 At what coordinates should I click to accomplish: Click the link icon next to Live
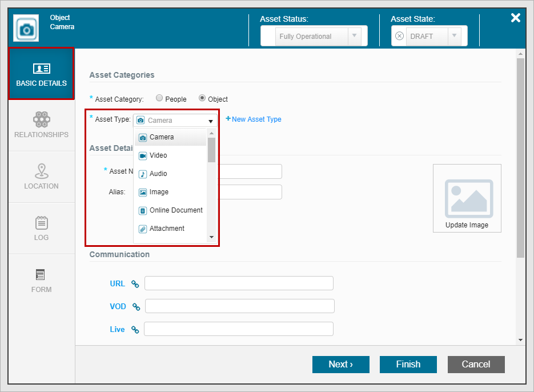pos(135,330)
